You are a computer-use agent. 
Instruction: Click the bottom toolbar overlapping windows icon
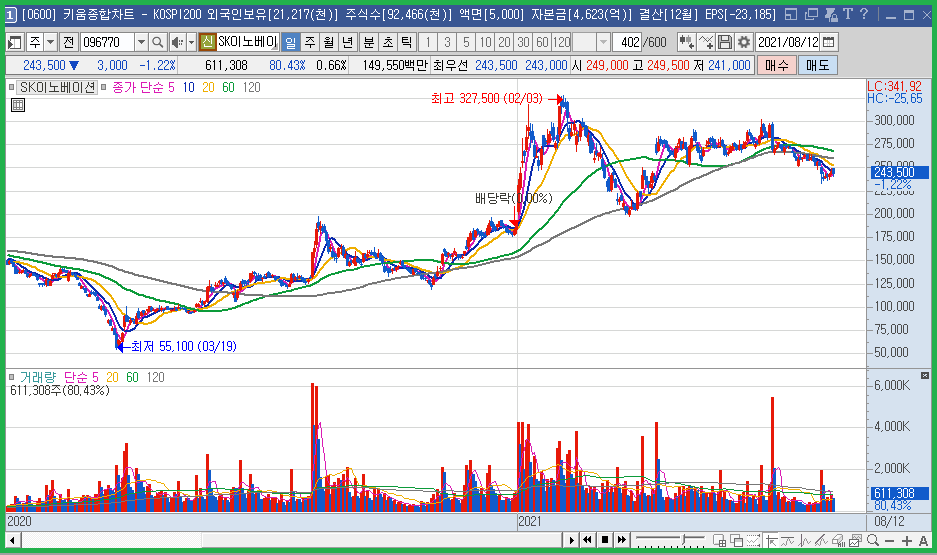click(x=736, y=541)
